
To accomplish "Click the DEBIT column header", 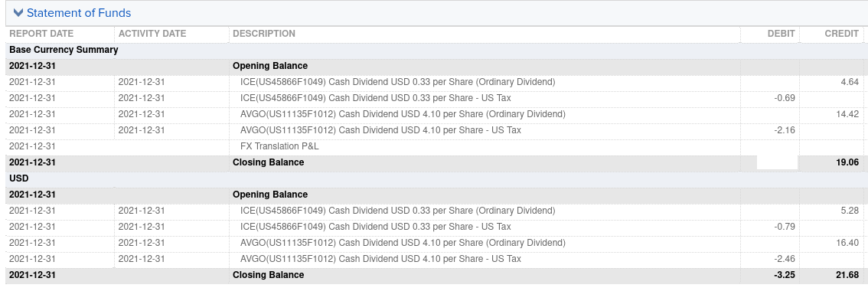I will [781, 34].
